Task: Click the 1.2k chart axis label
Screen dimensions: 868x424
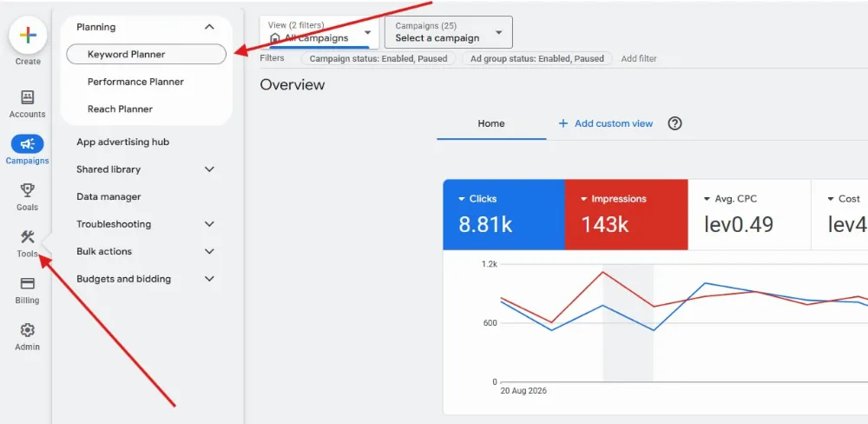Action: click(x=490, y=264)
